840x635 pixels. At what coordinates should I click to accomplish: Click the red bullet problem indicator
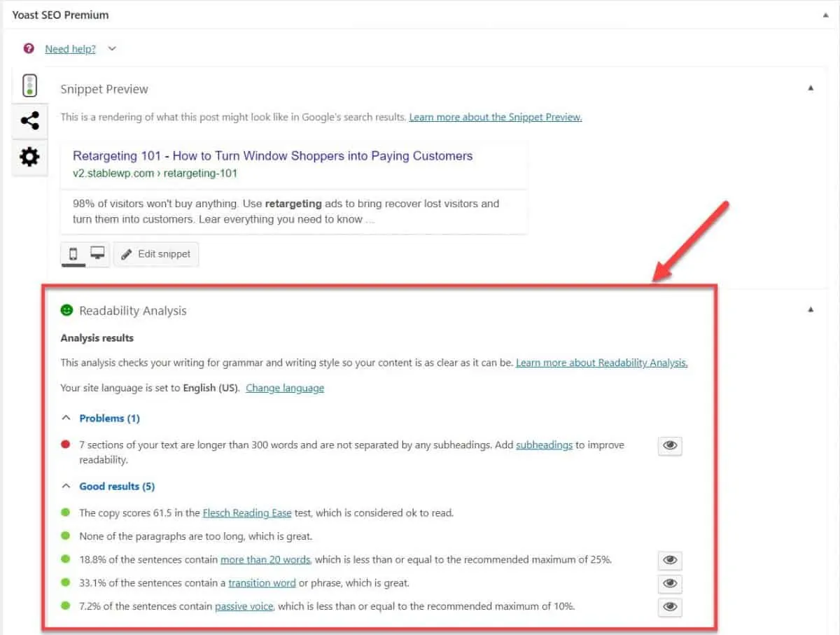(66, 444)
